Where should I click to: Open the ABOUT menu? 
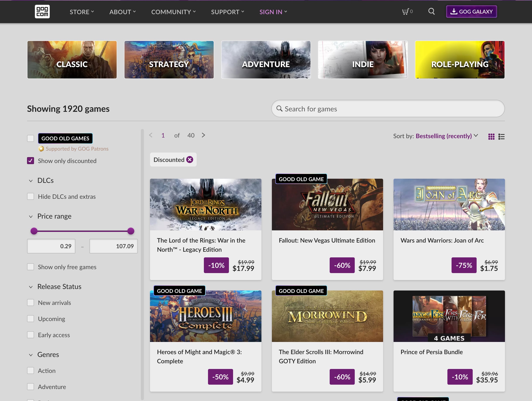(123, 12)
